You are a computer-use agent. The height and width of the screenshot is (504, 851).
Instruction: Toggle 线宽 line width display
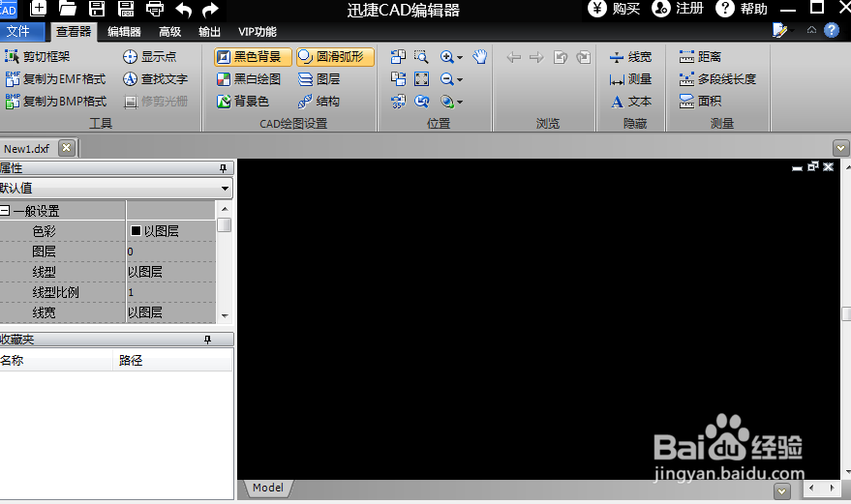click(630, 56)
